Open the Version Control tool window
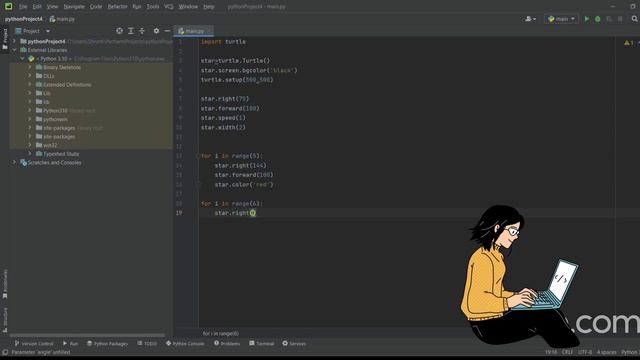Image resolution: width=640 pixels, height=360 pixels. (x=34, y=344)
